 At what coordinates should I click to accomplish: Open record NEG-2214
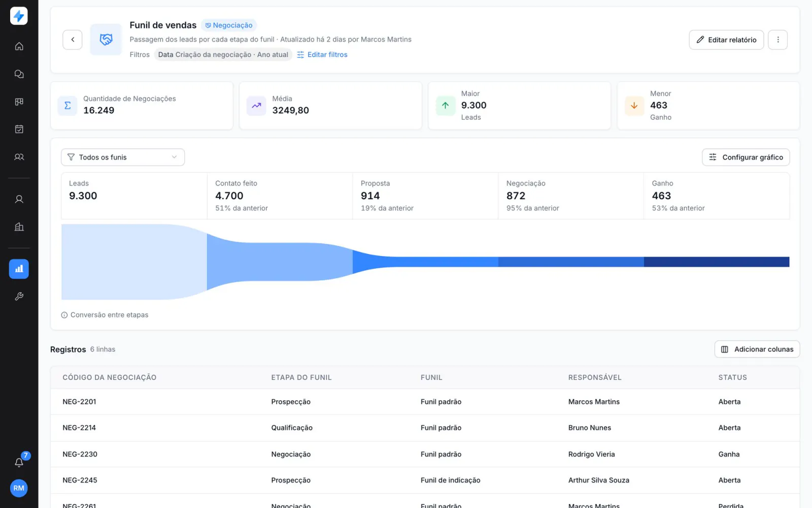[425, 428]
